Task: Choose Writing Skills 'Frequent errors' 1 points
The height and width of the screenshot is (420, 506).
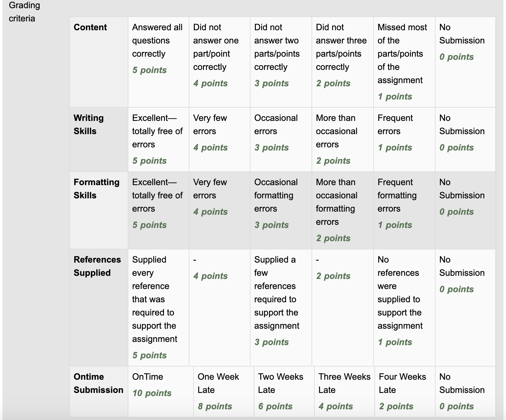Action: [404, 139]
